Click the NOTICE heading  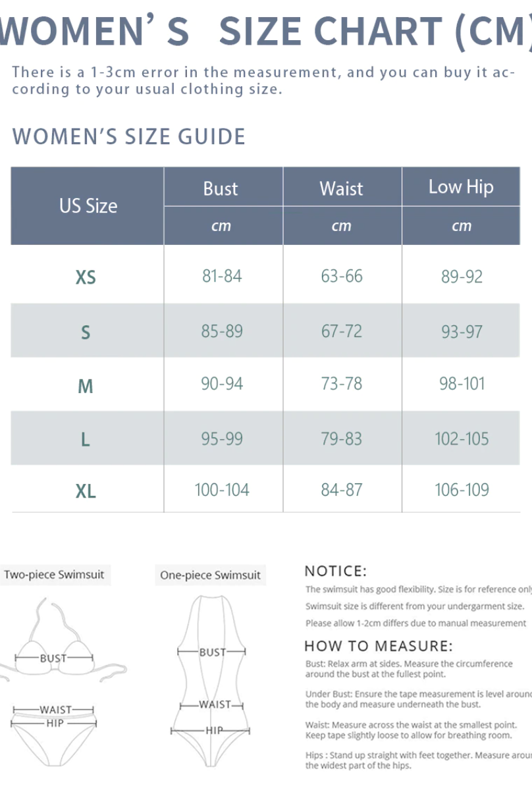[x=336, y=571]
